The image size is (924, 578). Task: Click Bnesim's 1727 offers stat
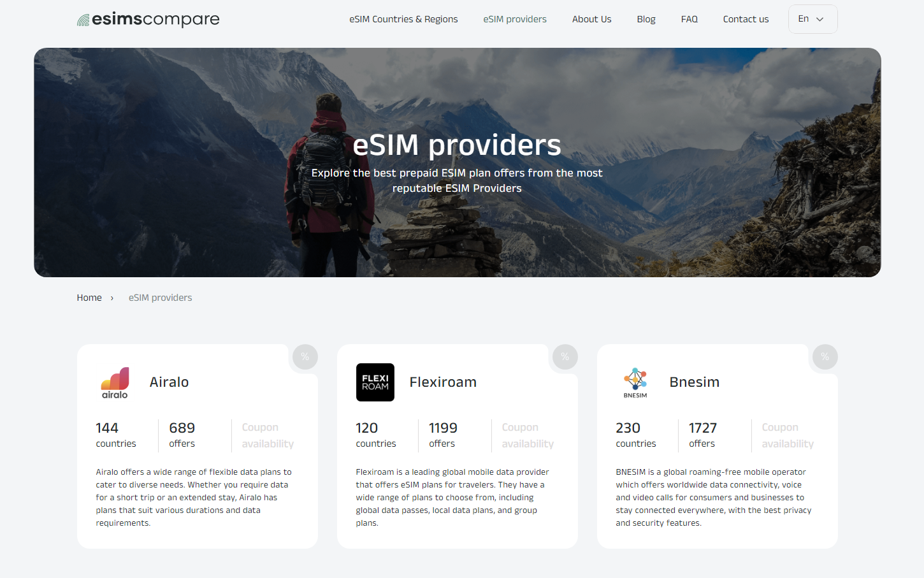(x=703, y=435)
